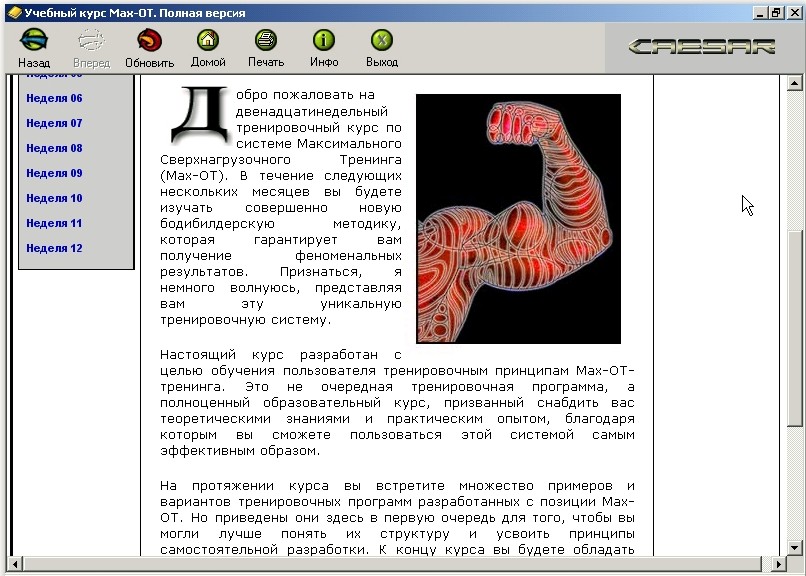This screenshot has width=806, height=576.
Task: Click the flexing arm muscle image
Action: (516, 216)
